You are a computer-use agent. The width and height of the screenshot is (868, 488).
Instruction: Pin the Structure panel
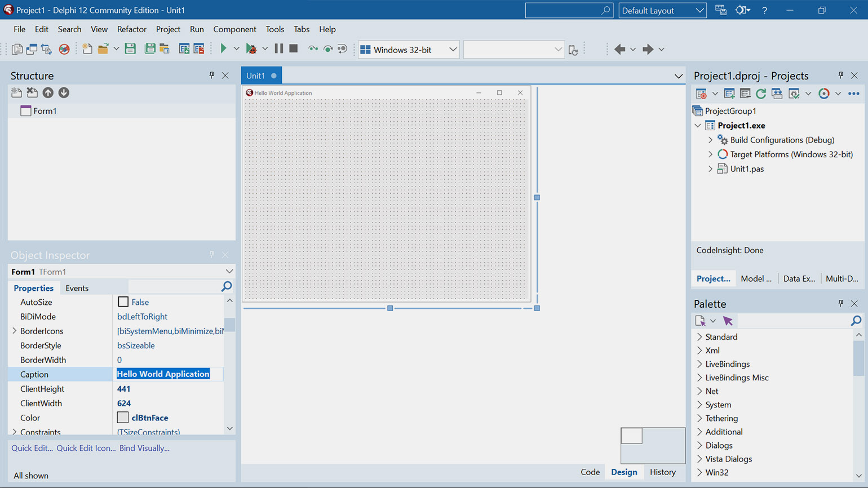click(x=212, y=75)
